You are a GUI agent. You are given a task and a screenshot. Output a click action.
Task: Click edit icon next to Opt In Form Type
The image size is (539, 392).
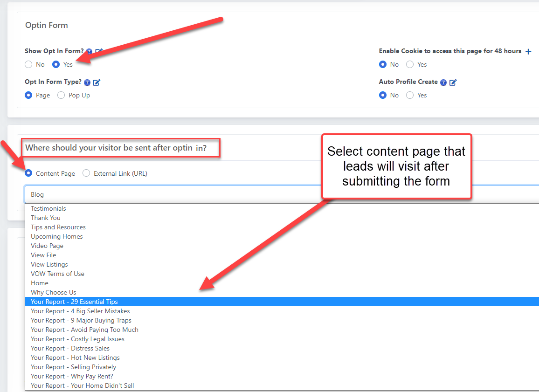[x=97, y=83]
